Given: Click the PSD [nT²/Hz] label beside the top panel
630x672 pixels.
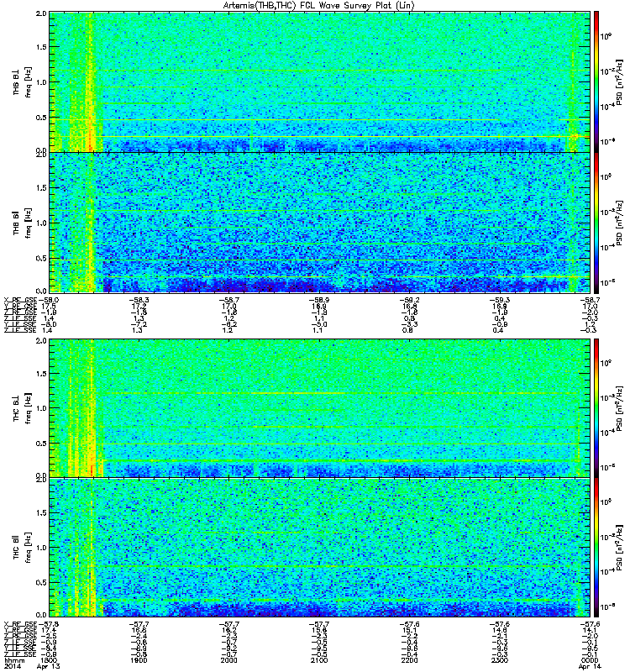Looking at the screenshot, I should tap(620, 82).
